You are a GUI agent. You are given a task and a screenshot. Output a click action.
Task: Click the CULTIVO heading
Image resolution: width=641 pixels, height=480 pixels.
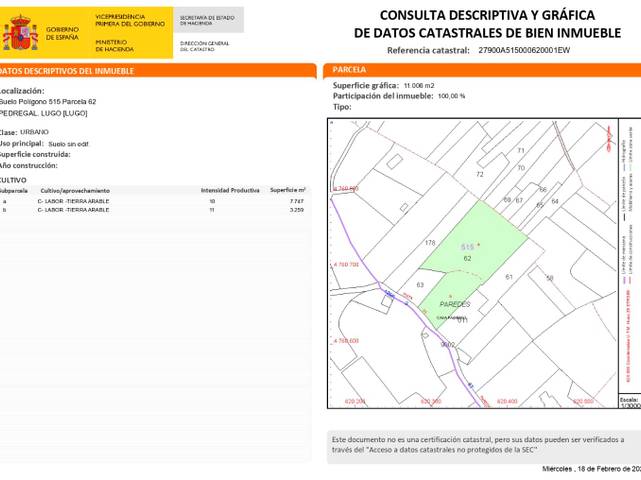(13, 180)
